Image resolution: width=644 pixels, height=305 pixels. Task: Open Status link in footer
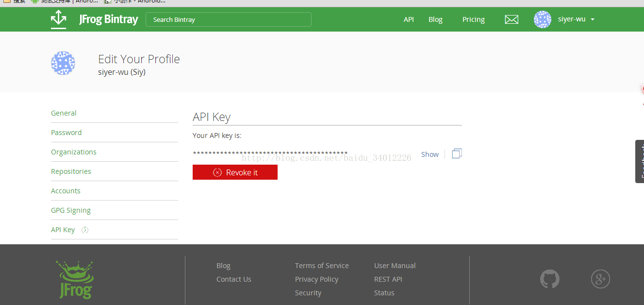point(384,293)
